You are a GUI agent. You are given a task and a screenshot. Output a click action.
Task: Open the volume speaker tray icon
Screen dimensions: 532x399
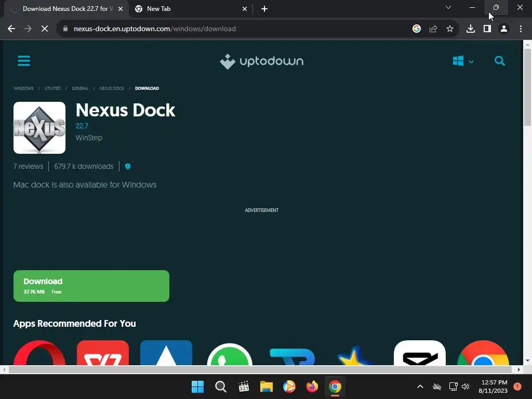465,387
